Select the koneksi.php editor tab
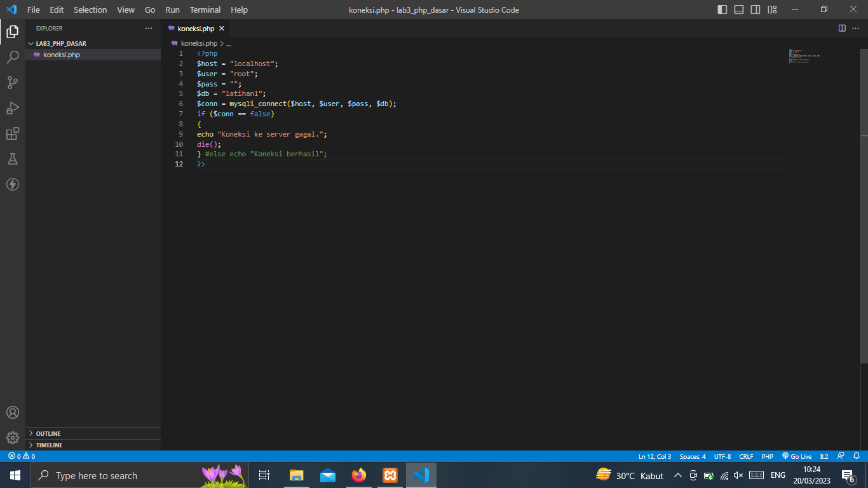 click(x=194, y=28)
